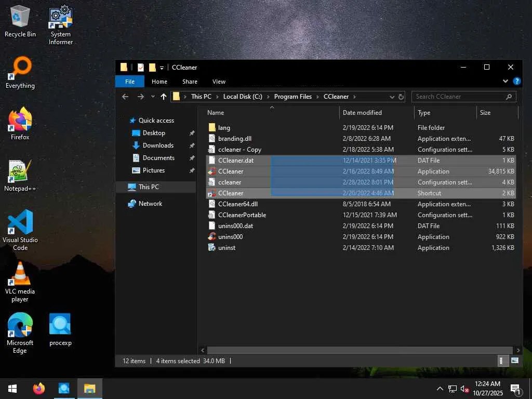Click the horizontal scrollbar in file list
This screenshot has width=532, height=399.
click(360, 350)
